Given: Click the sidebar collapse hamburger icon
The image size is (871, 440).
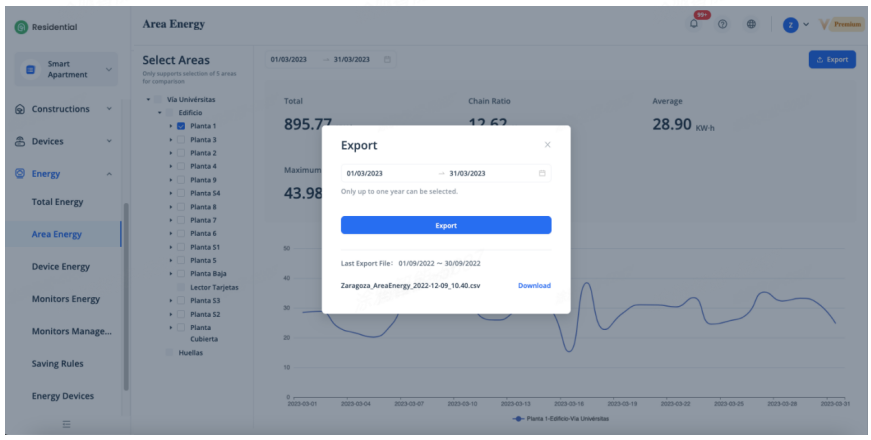Looking at the screenshot, I should pos(66,425).
